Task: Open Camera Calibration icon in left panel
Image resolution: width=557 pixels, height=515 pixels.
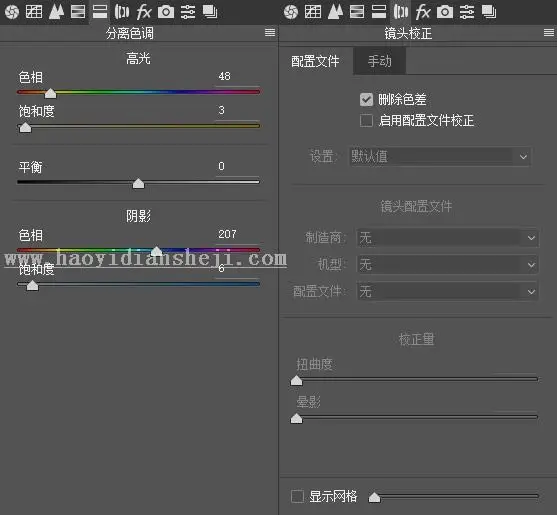Action: coord(166,12)
